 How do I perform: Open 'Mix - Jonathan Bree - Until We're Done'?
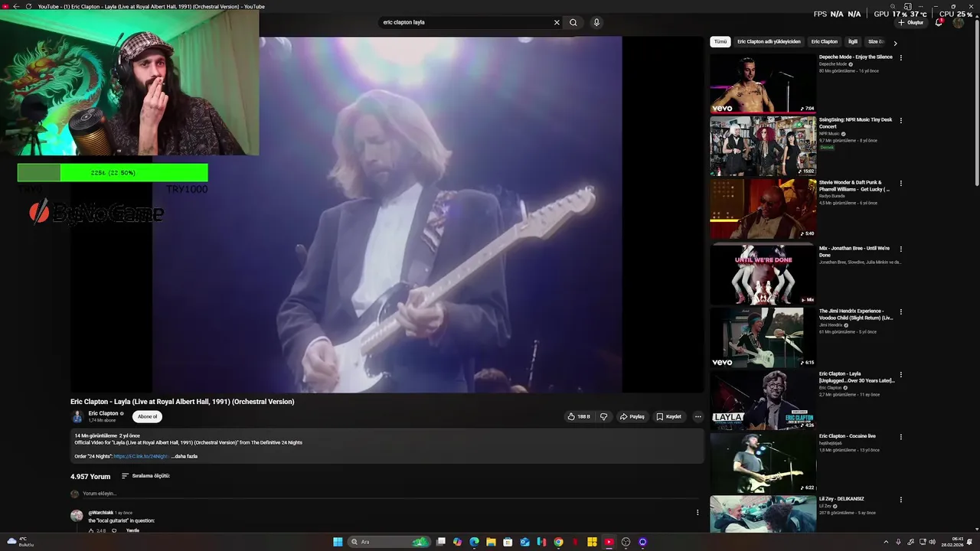point(854,251)
